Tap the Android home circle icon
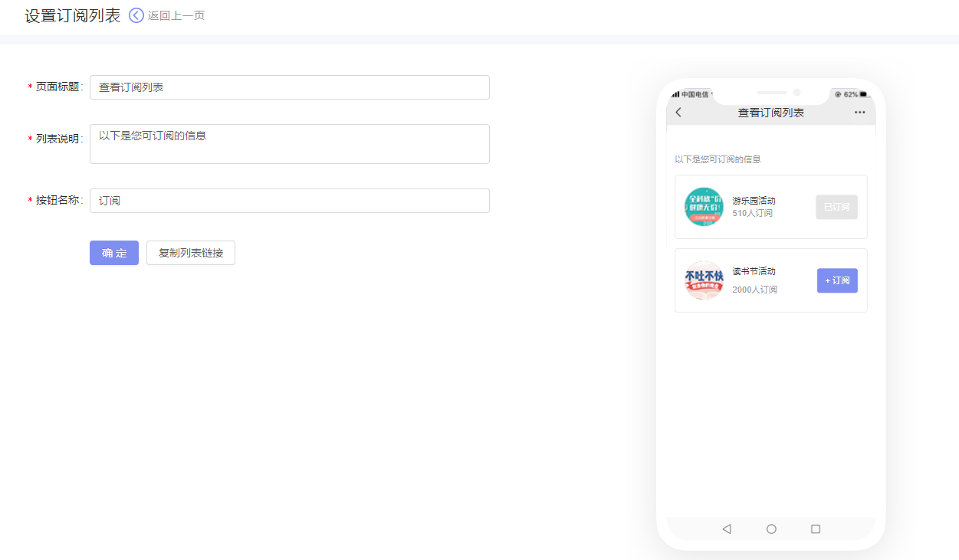The width and height of the screenshot is (959, 560). click(x=771, y=529)
